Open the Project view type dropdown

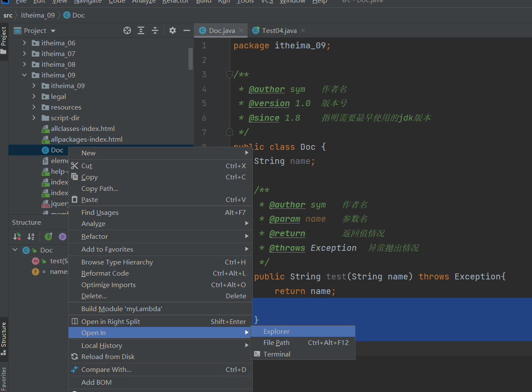pos(53,31)
